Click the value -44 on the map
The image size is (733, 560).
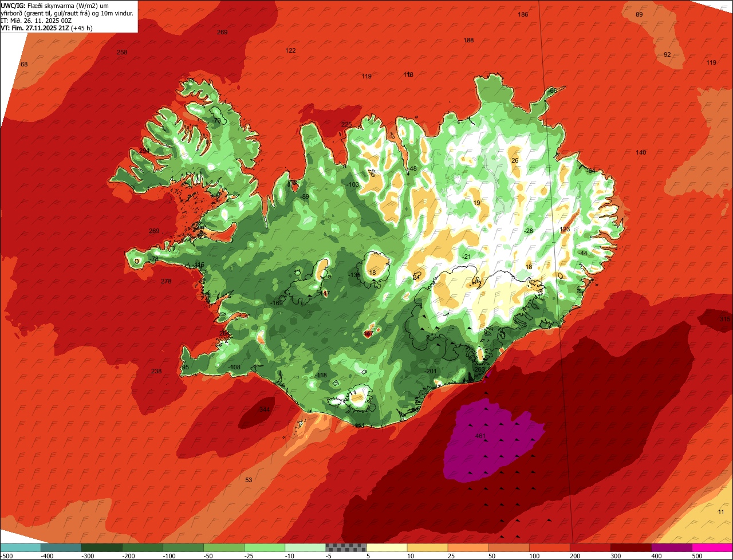point(583,253)
